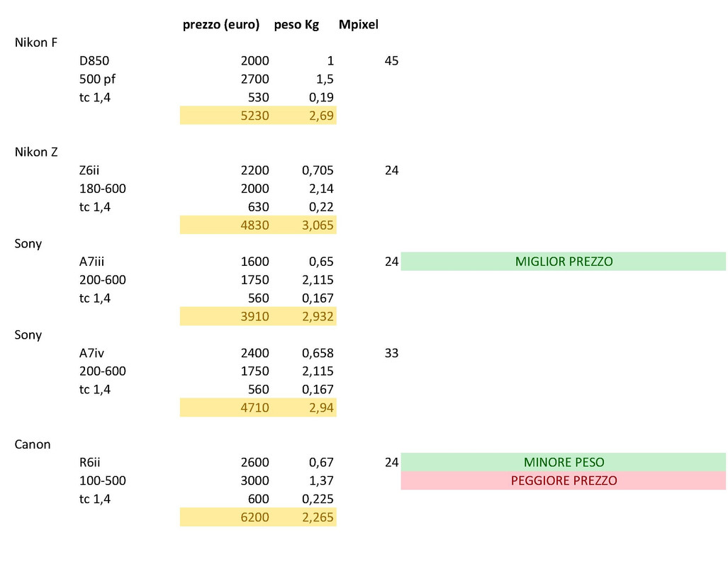The height and width of the screenshot is (567, 728).
Task: Select the red 'PEGGIORE PREZZO' cell
Action: [x=564, y=481]
